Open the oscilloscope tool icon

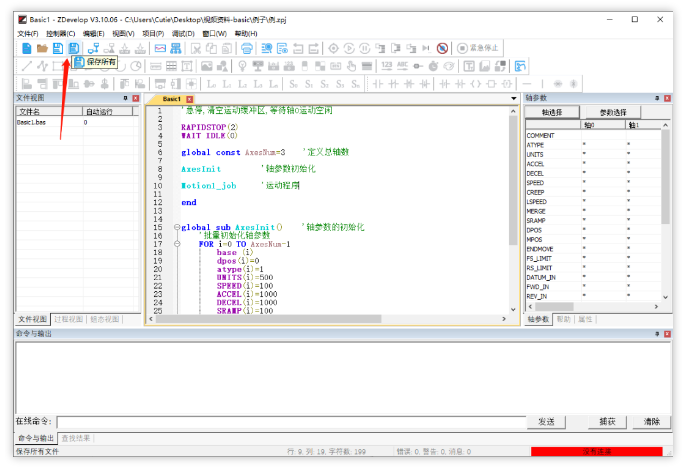(160, 48)
